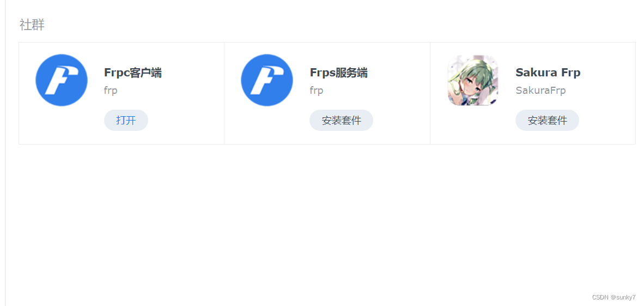Click the Frpc客户端 package title
The width and height of the screenshot is (644, 306).
[132, 73]
